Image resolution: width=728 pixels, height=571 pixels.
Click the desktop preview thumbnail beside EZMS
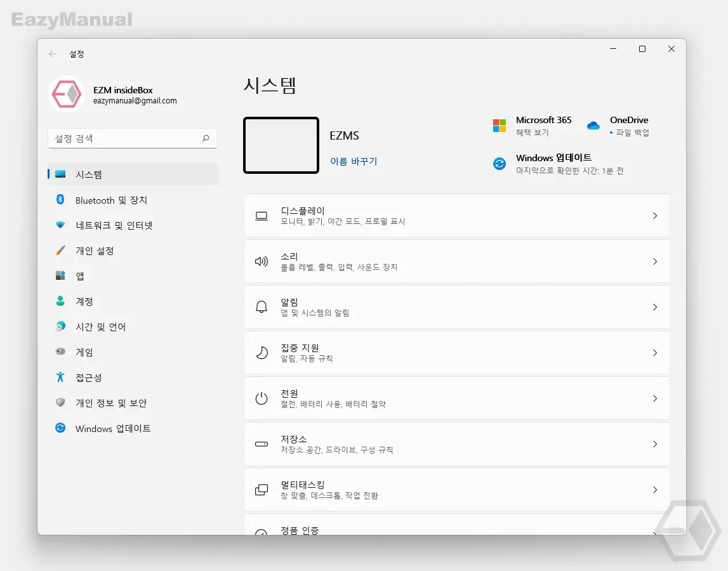click(281, 145)
